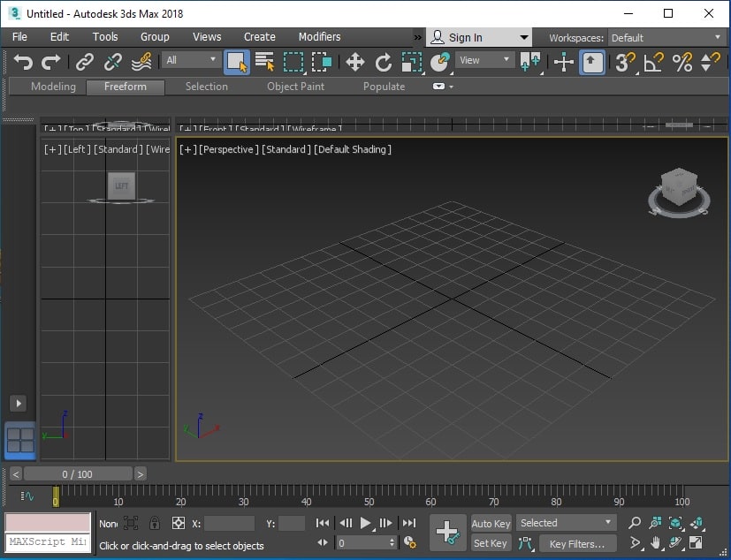Toggle Select Object mode
This screenshot has height=560, width=731.
(x=236, y=62)
